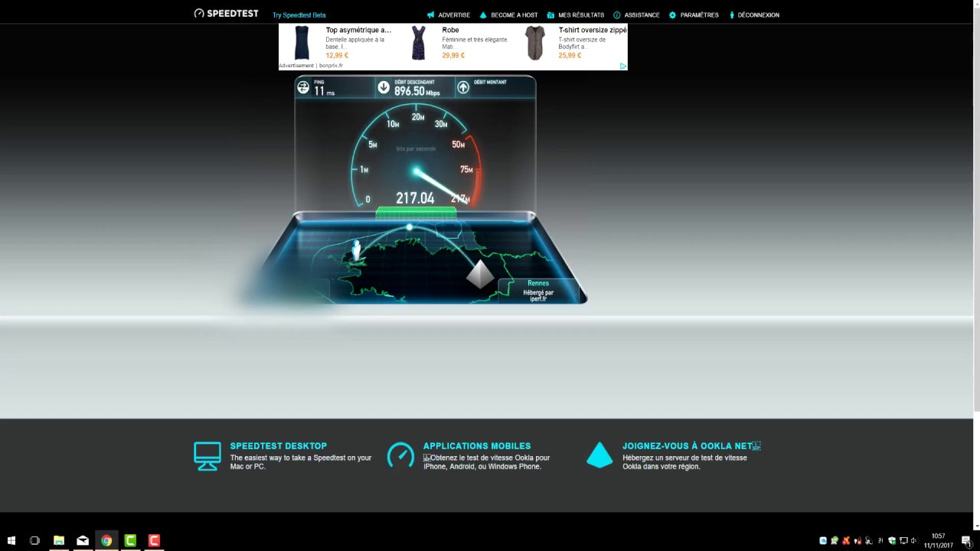Open Task View on the taskbar
The height and width of the screenshot is (551, 980).
(x=34, y=540)
